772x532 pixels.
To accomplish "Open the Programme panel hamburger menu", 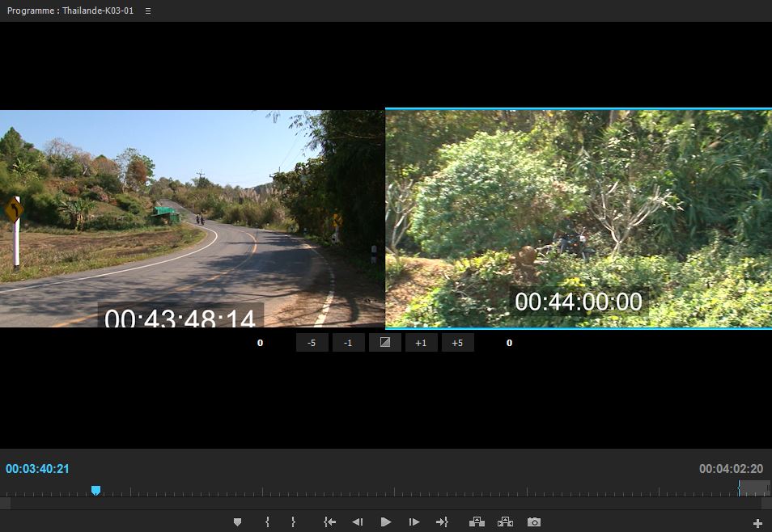I will (x=148, y=11).
